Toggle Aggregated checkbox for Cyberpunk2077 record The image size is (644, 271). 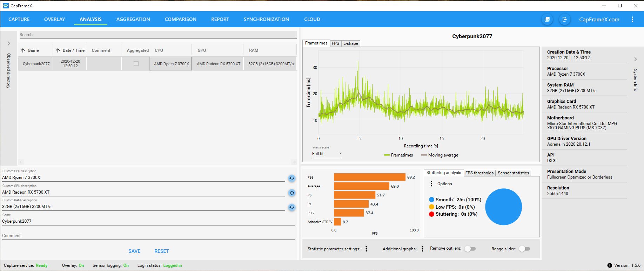136,64
